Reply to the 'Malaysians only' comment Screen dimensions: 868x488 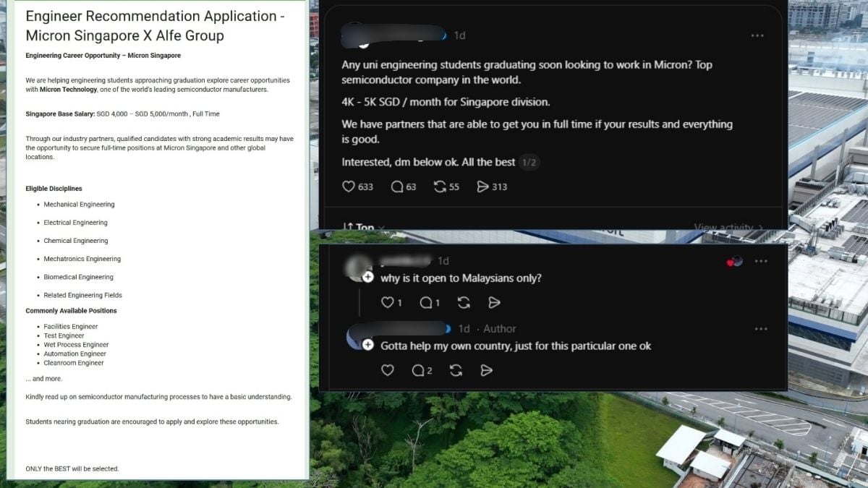(426, 302)
